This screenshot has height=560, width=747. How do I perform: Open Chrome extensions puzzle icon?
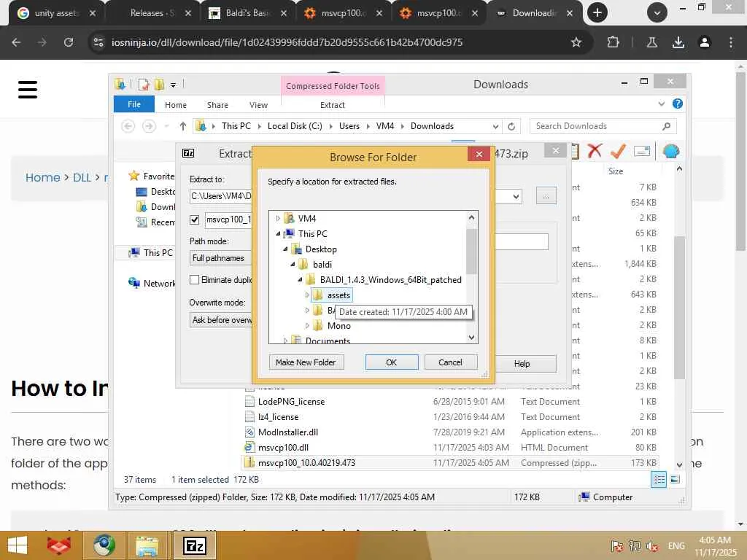pyautogui.click(x=613, y=42)
